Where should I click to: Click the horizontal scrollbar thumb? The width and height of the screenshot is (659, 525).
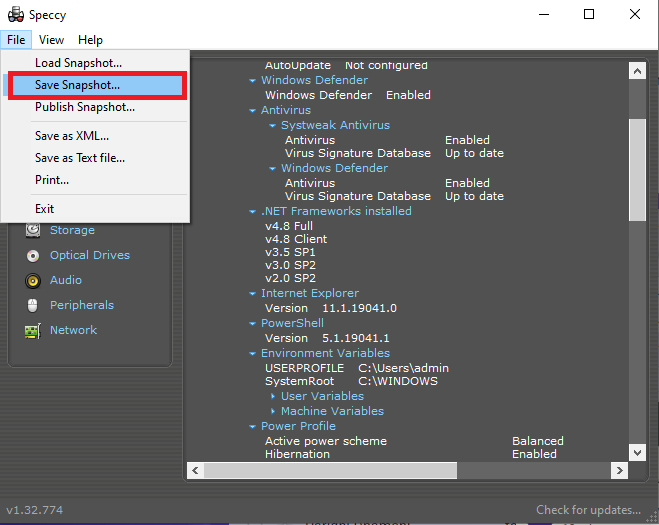(330, 470)
